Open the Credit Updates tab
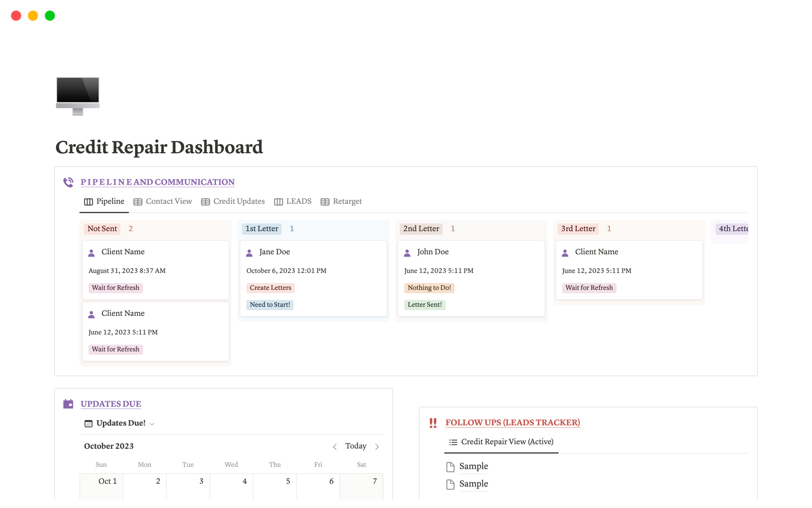Viewport: 812px width, 508px height. (x=233, y=202)
